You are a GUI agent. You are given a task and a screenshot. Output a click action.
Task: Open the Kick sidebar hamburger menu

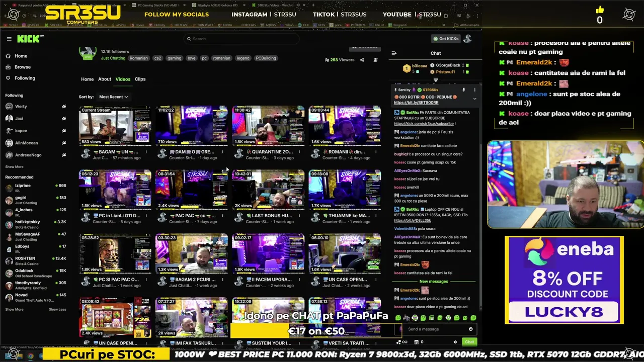[9, 39]
